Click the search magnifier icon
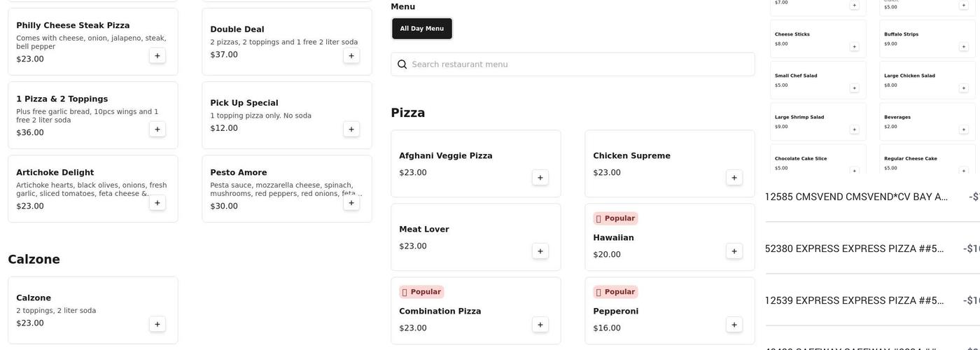This screenshot has height=350, width=980. click(402, 64)
